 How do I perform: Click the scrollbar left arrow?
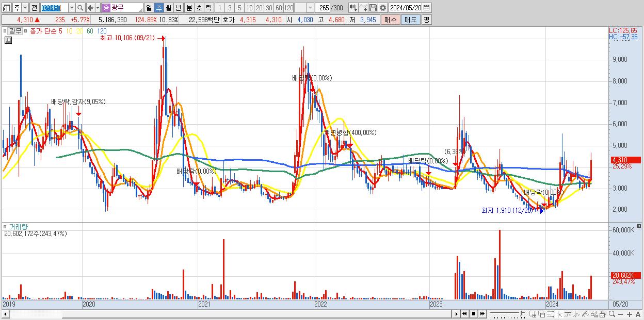click(x=5, y=314)
